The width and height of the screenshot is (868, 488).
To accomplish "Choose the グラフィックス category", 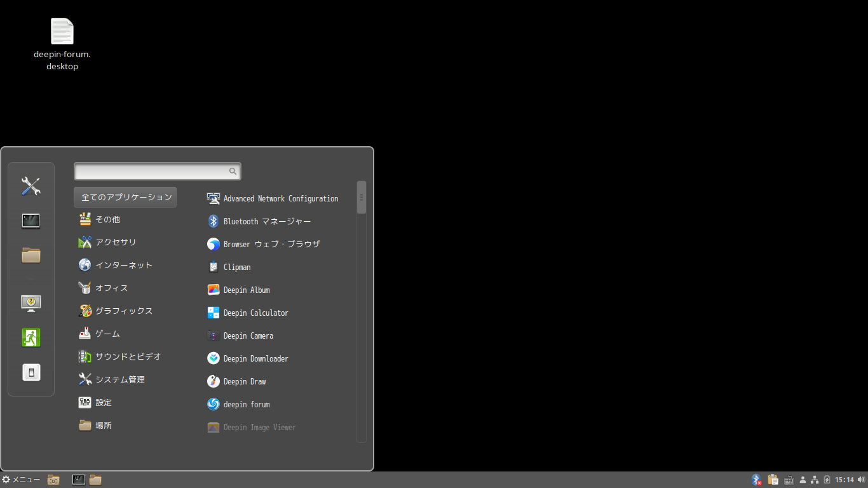I will click(125, 311).
